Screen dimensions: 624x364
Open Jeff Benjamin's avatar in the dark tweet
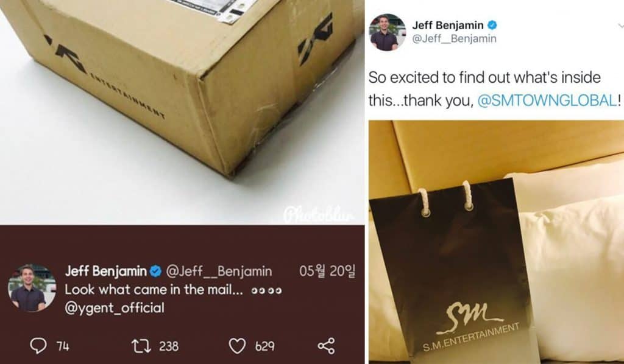pyautogui.click(x=32, y=288)
